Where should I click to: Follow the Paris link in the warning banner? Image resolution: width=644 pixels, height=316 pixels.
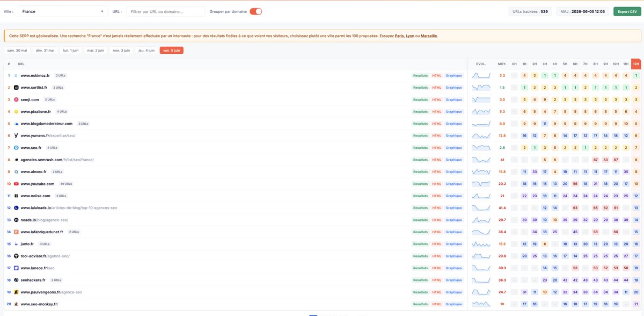399,36
